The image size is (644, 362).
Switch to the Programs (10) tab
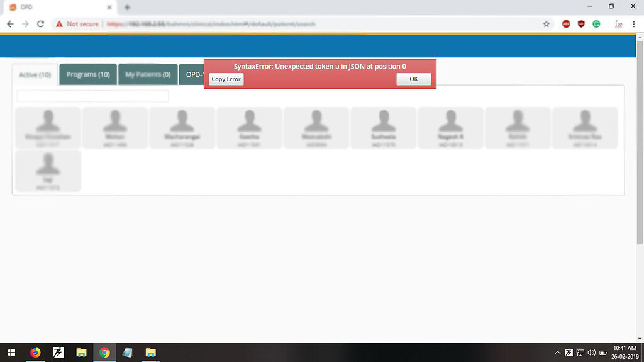point(88,74)
